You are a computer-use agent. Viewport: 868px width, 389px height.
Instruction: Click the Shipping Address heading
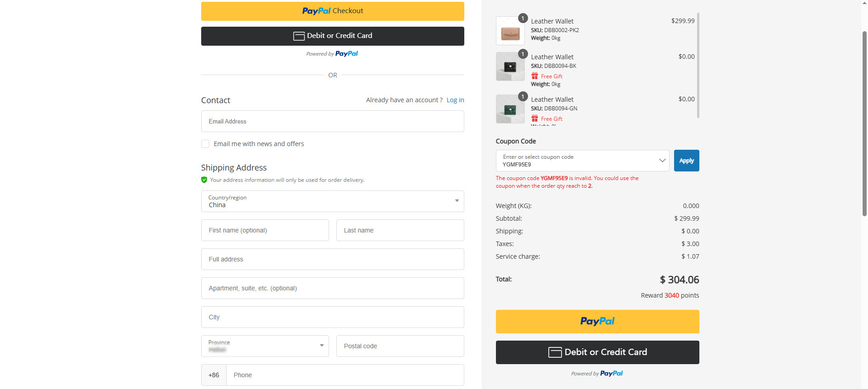point(234,168)
